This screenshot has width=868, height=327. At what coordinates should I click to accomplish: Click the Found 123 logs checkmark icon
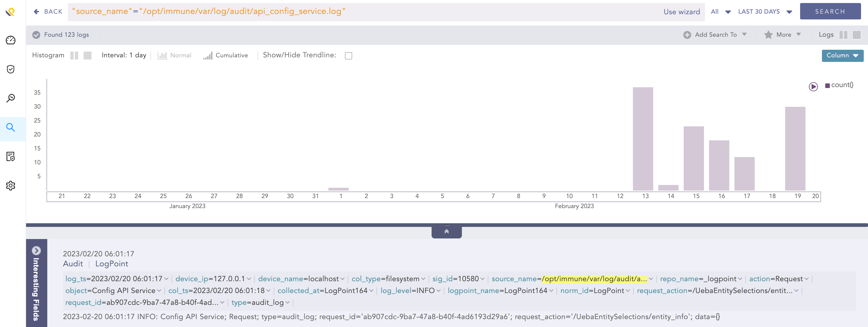coord(36,35)
